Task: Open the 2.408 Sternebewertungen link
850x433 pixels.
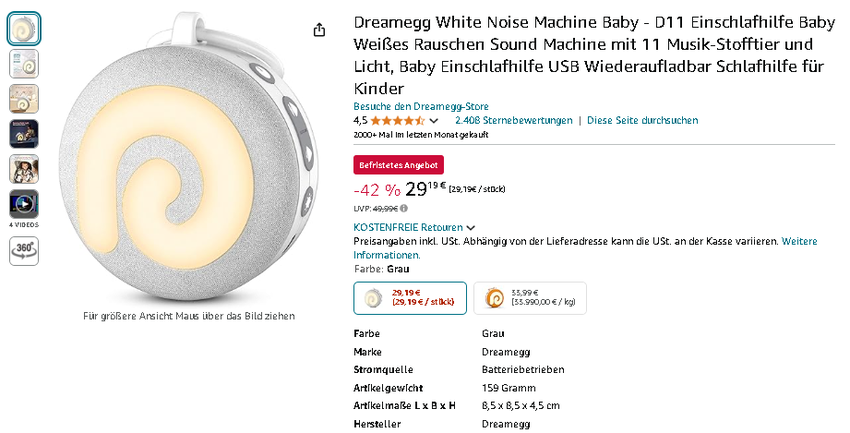Action: (513, 120)
